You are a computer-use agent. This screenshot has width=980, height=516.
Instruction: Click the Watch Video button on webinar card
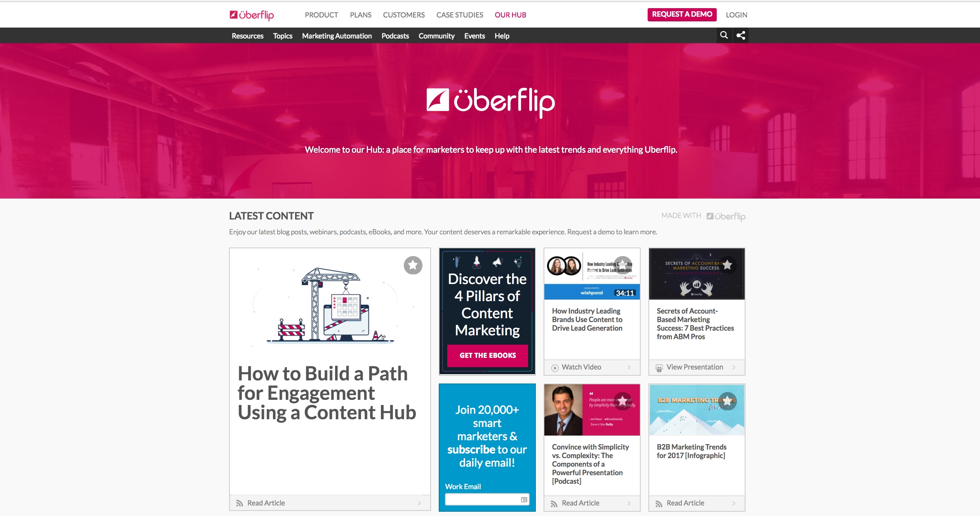(581, 368)
